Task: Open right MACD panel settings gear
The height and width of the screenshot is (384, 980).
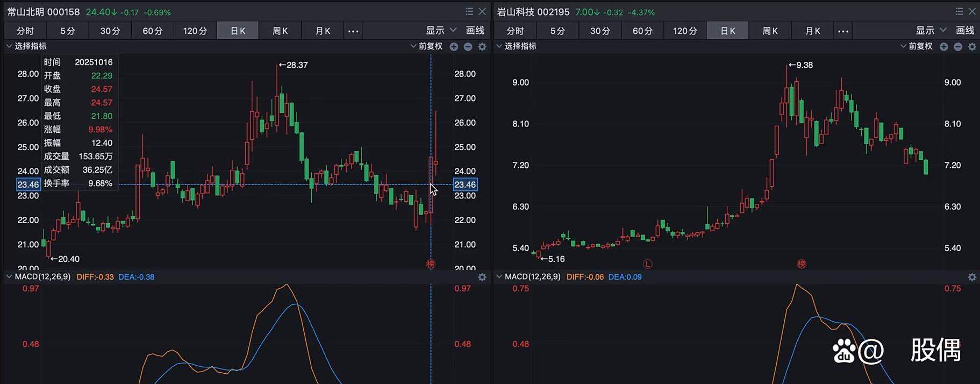Action: point(972,277)
